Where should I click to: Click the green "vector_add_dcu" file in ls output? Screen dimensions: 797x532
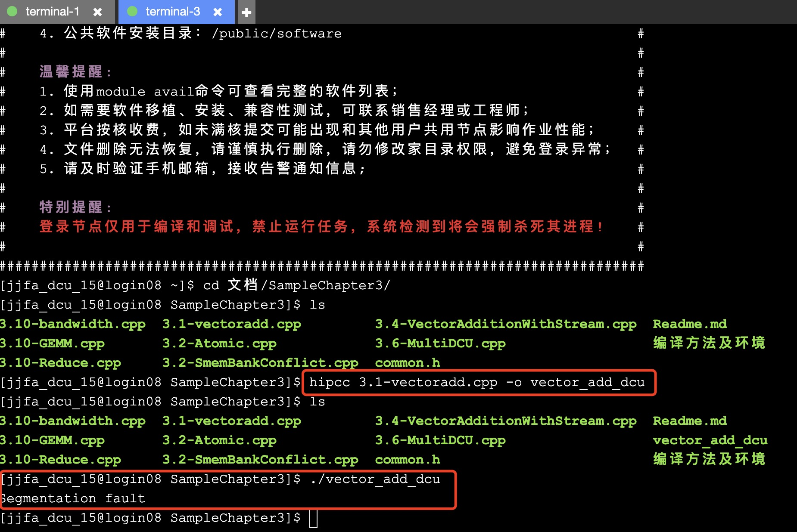[710, 440]
